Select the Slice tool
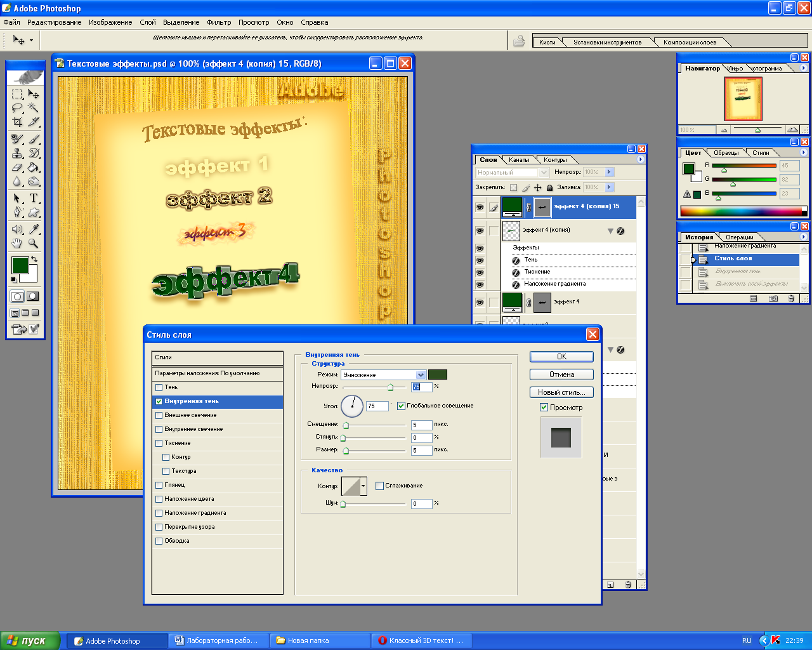 (34, 122)
